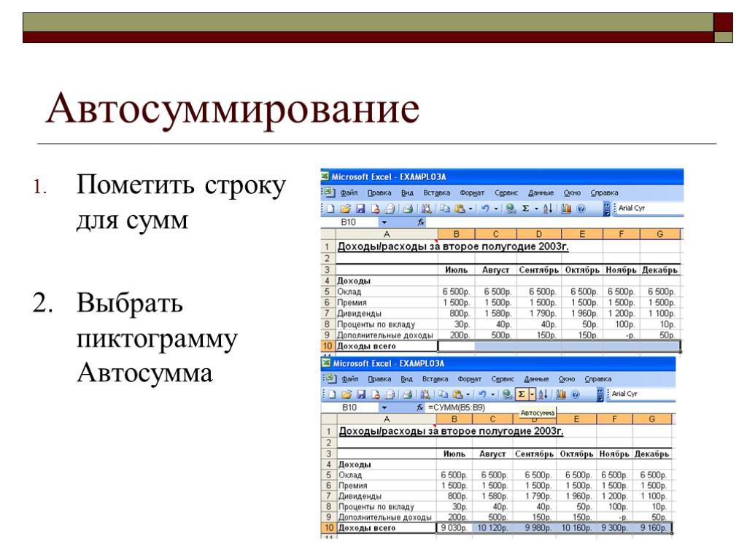Click the '10 160р.' total cell in lower sheet
747x560 pixels.
point(576,528)
